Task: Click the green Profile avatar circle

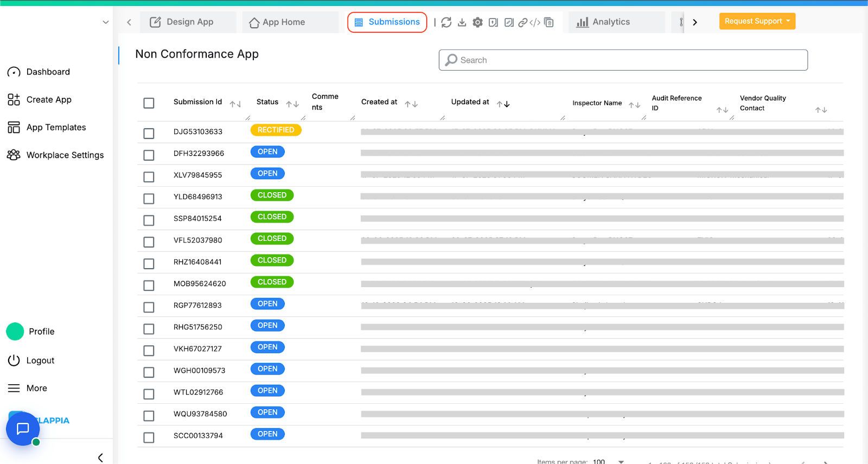Action: coord(15,332)
